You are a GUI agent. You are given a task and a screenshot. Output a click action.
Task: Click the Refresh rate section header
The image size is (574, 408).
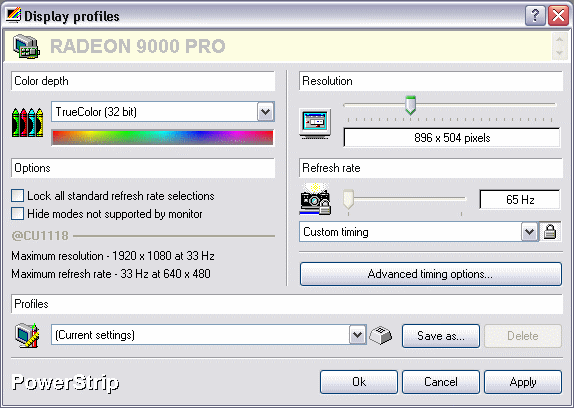[431, 168]
